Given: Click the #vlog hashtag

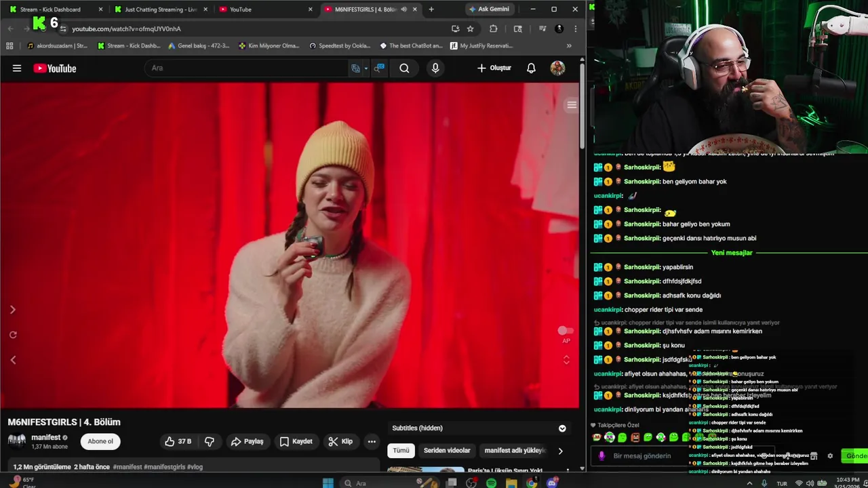Looking at the screenshot, I should coord(195,467).
